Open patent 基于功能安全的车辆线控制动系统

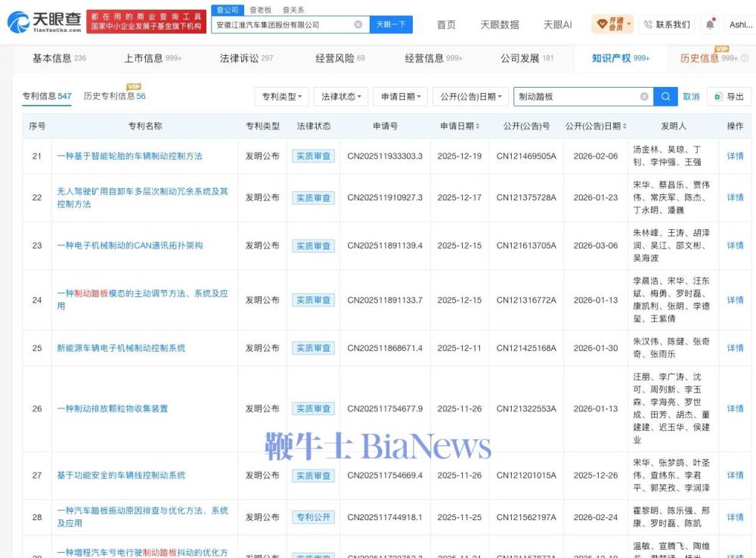point(121,476)
